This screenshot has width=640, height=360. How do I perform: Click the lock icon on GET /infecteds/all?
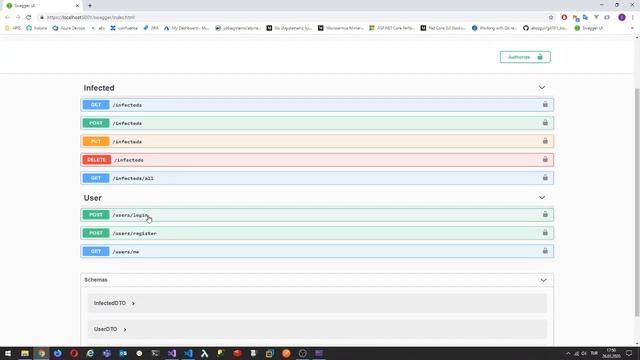[x=545, y=178]
